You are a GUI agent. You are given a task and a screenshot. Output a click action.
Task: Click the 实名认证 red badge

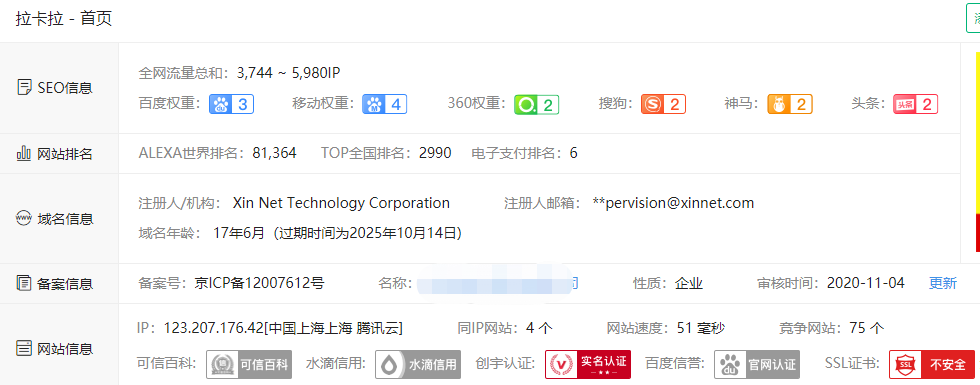[x=588, y=364]
